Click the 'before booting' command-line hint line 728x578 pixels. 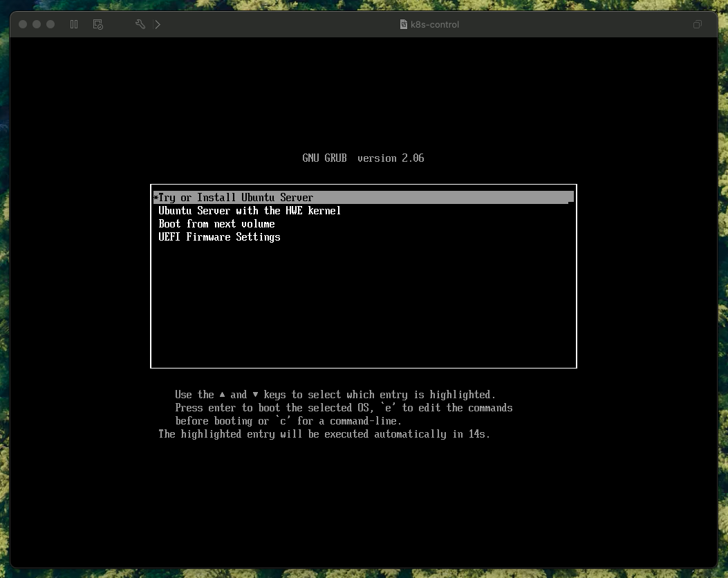tap(288, 421)
